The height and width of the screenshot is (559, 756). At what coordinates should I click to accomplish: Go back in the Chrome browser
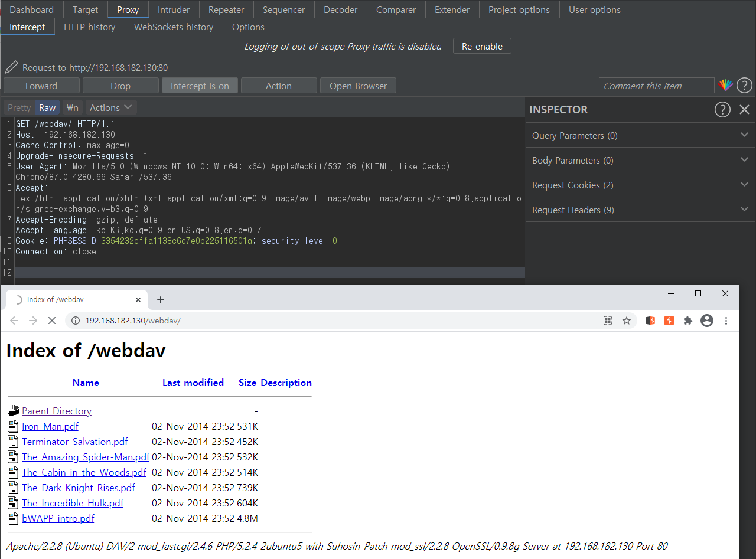[14, 321]
